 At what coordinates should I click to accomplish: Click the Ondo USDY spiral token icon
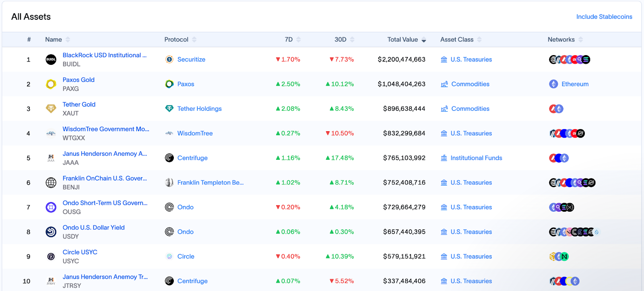[51, 232]
